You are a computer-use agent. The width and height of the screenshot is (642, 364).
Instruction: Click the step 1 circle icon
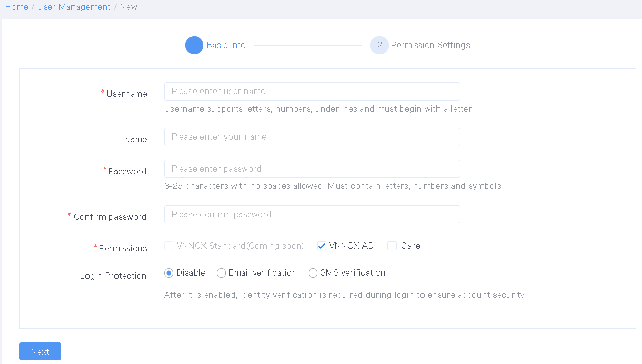pyautogui.click(x=194, y=45)
